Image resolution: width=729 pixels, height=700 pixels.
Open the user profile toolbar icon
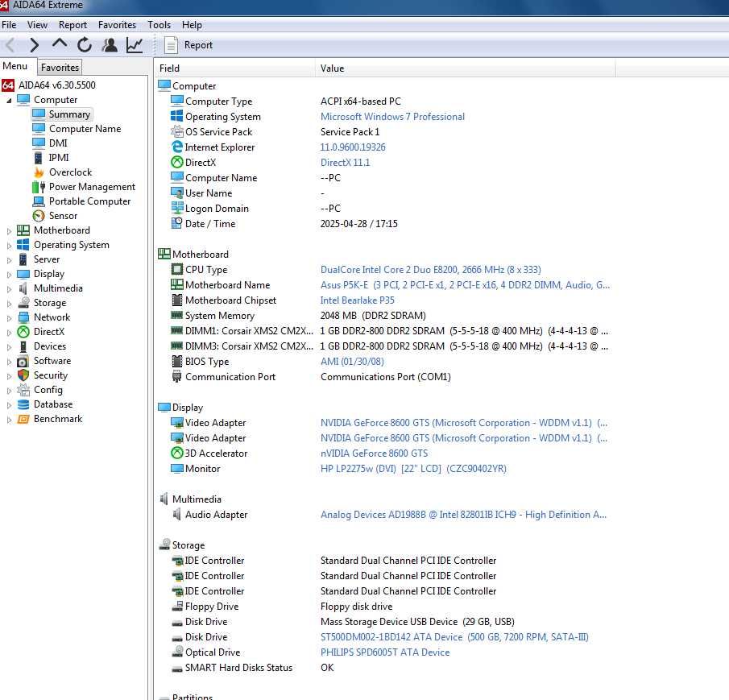(110, 45)
